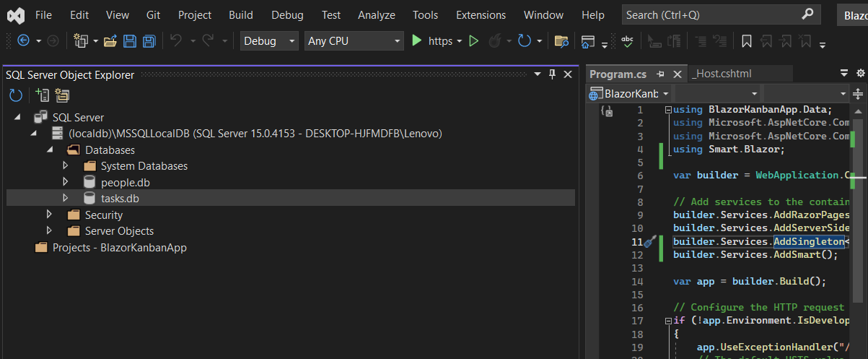Open the Git menu
Image resolution: width=868 pixels, height=359 pixels.
[153, 14]
